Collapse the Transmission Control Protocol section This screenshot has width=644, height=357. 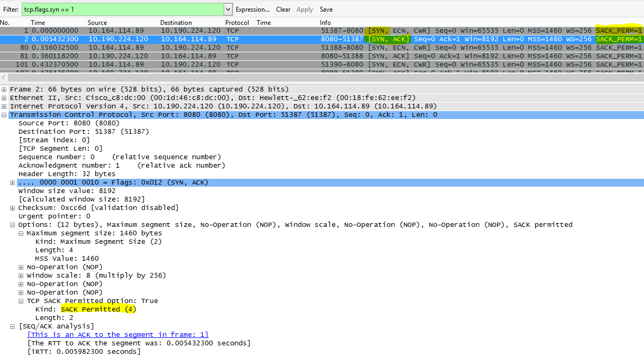coord(4,114)
